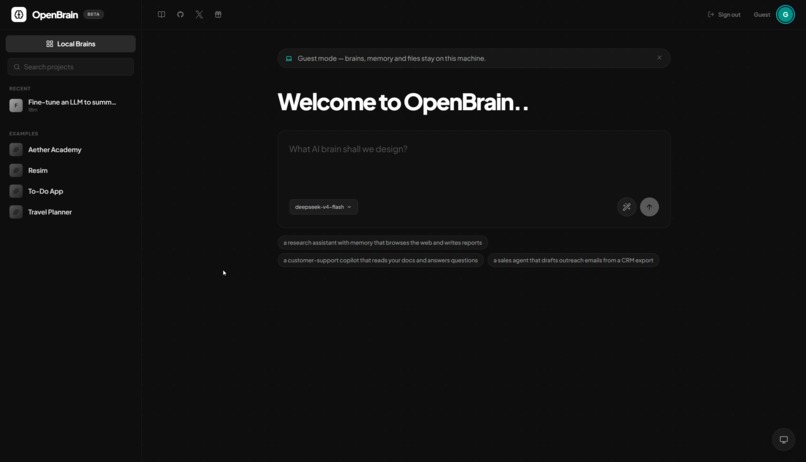Open the X (Twitter) icon link
Screen dimensions: 806x462
coord(199,14)
